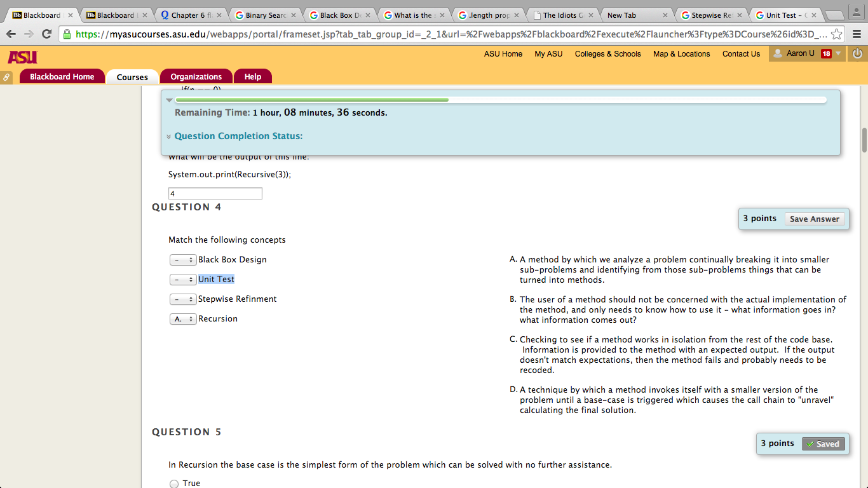Open dropdown for Black Box Design
Image resolution: width=868 pixels, height=488 pixels.
coord(183,260)
